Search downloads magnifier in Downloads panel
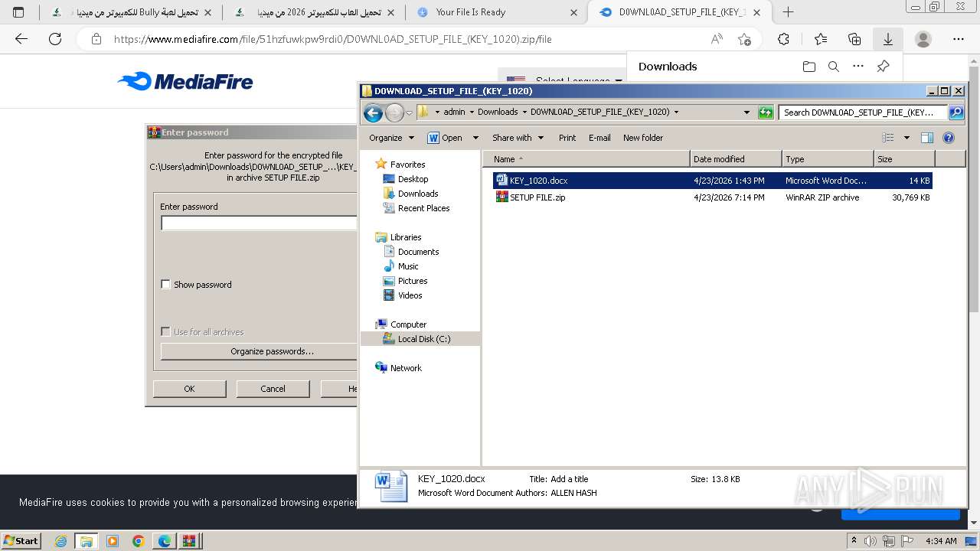The image size is (980, 551). pos(834,67)
